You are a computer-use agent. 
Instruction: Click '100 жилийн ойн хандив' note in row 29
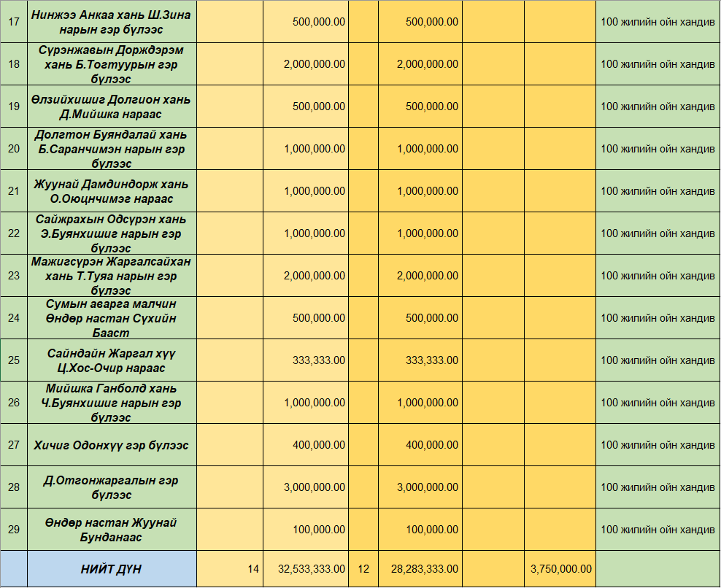658,529
